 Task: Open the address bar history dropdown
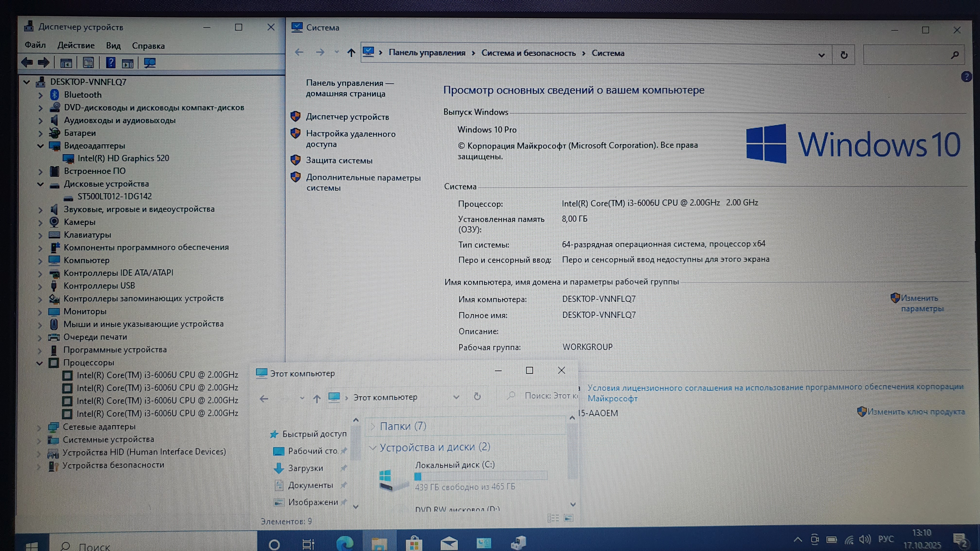[821, 55]
